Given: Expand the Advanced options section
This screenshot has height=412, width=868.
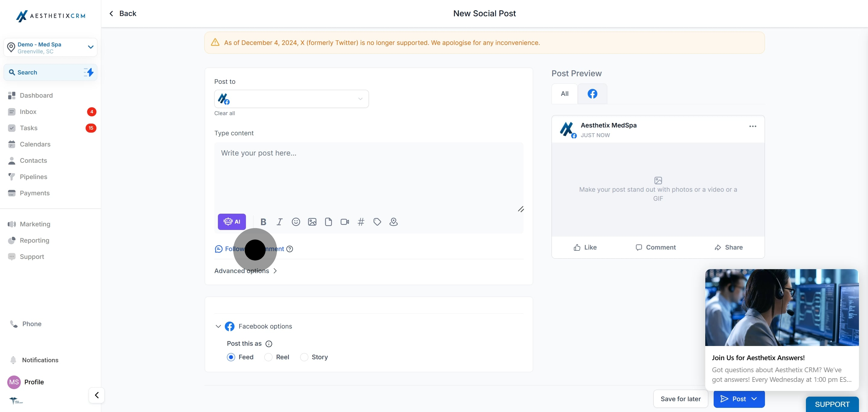Looking at the screenshot, I should coord(245,271).
